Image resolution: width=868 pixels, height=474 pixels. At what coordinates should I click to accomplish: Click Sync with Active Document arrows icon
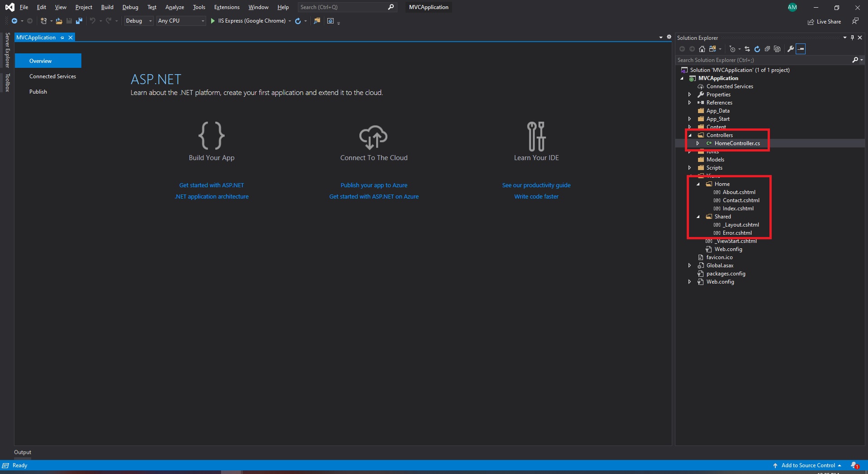click(747, 49)
